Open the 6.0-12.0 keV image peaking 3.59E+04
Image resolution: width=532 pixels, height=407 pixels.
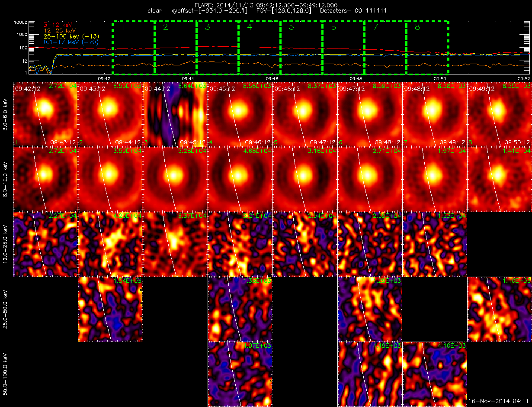(110, 179)
